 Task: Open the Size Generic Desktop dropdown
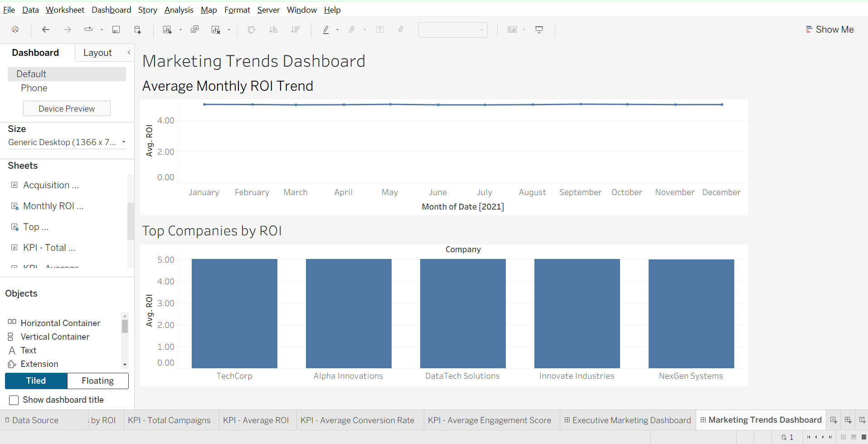[x=67, y=142]
